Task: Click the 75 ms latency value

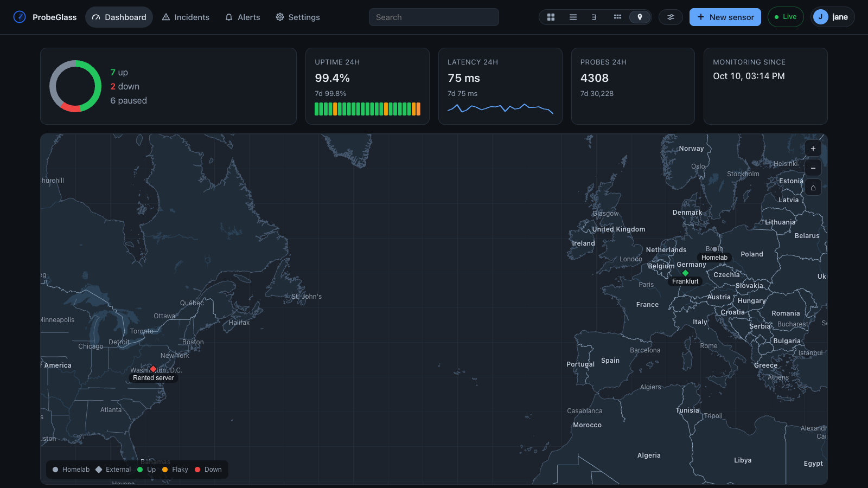Action: 464,78
